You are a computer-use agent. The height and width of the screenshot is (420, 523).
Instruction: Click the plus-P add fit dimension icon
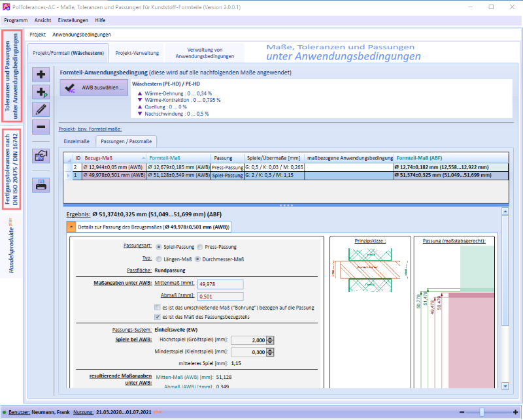(41, 92)
